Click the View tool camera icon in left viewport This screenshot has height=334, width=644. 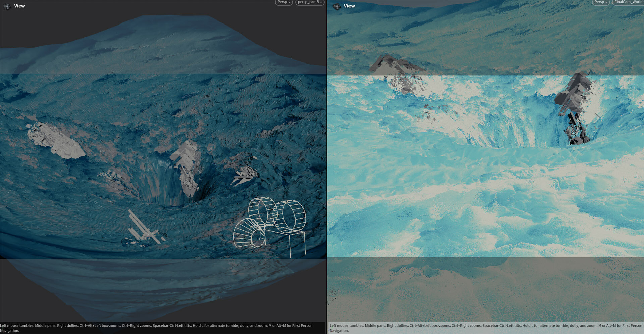[x=7, y=6]
